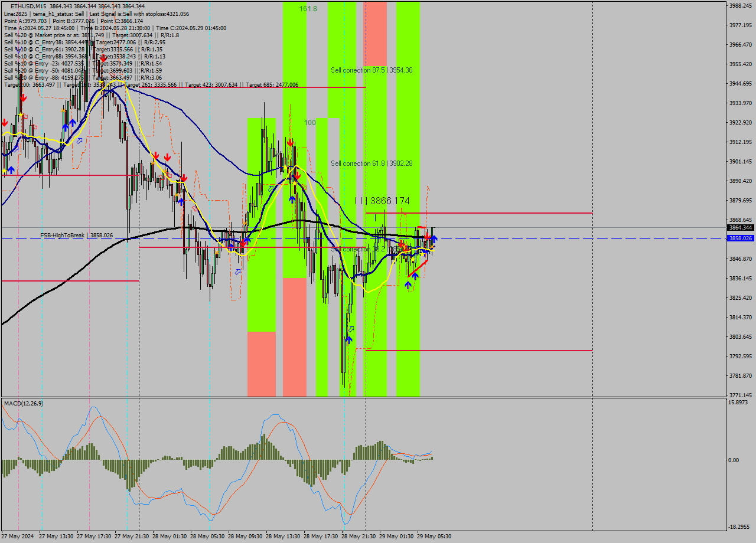The height and width of the screenshot is (543, 756).
Task: Click price axis value 3803.645
Action: point(741,336)
